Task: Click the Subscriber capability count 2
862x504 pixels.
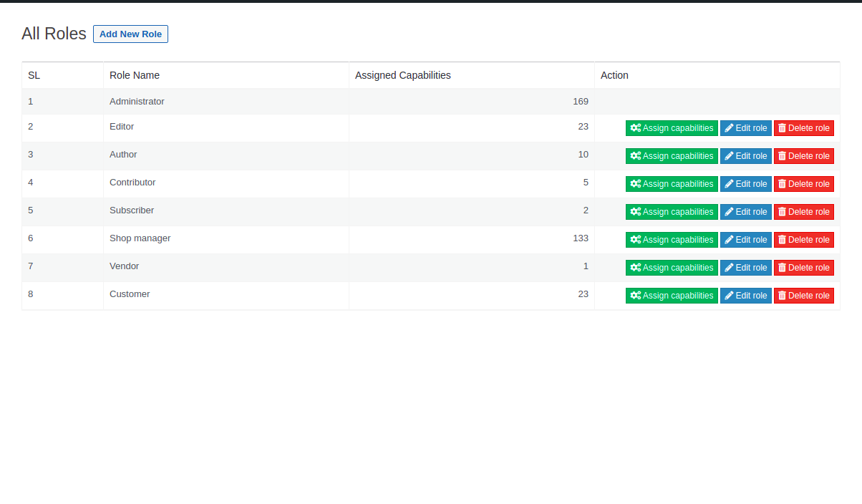Action: click(586, 210)
